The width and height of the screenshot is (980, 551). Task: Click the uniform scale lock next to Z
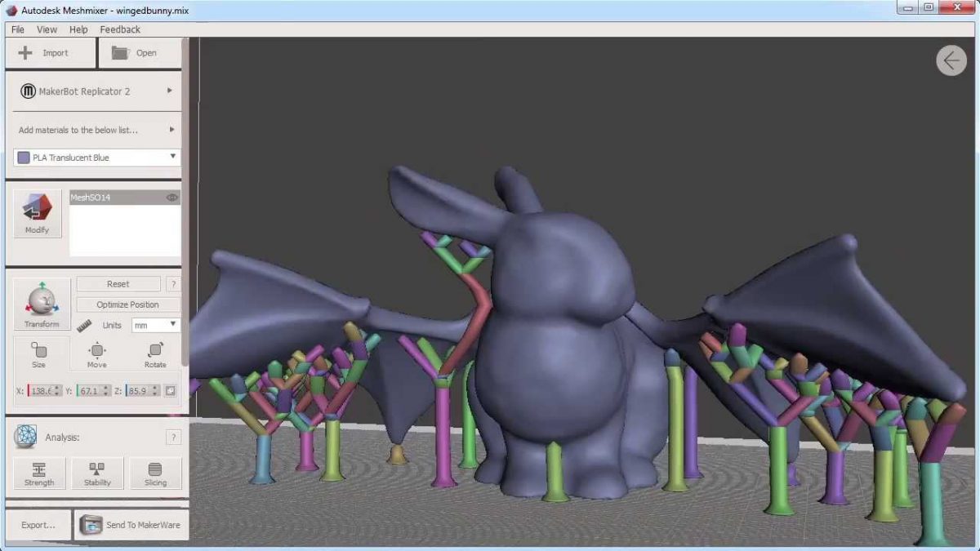pos(170,390)
